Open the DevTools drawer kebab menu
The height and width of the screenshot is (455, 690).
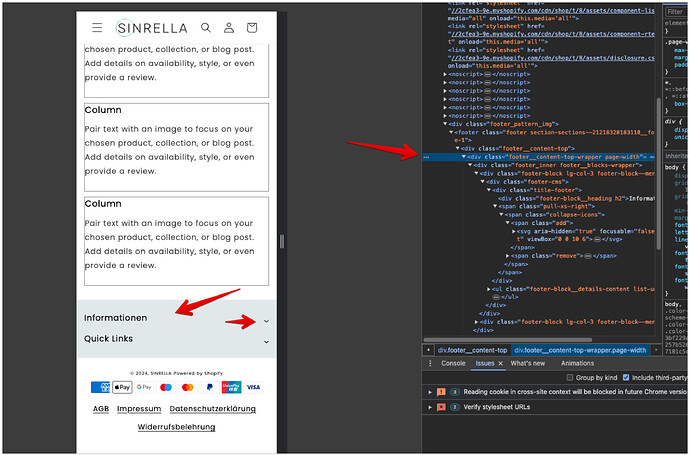point(430,363)
